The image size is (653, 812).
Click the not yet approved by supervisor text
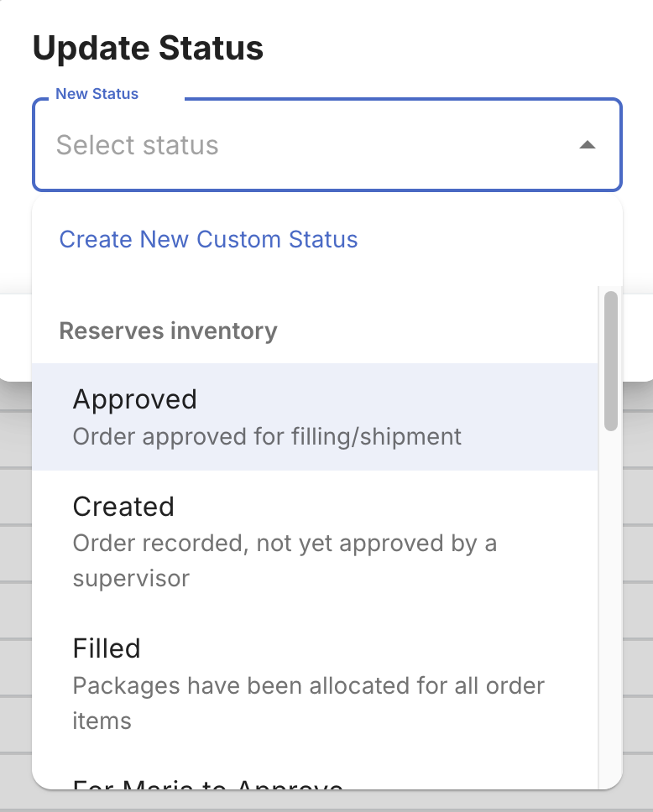tap(285, 560)
